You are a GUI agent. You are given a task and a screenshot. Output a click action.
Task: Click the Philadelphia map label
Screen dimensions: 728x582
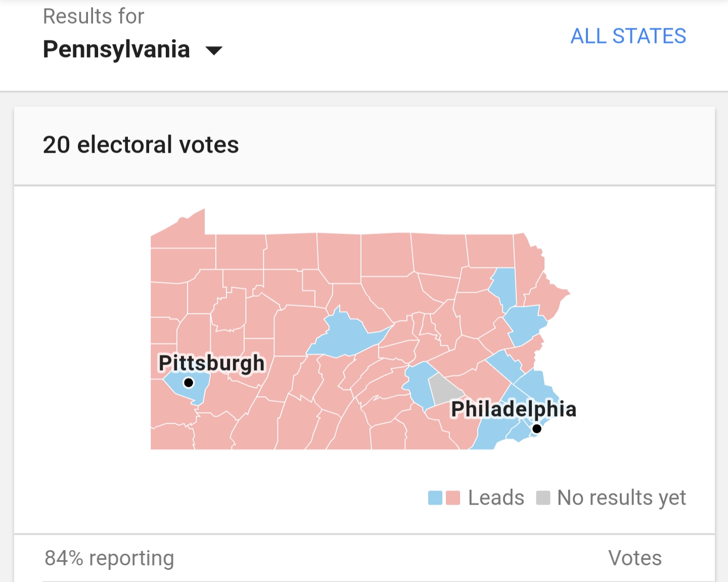[513, 409]
